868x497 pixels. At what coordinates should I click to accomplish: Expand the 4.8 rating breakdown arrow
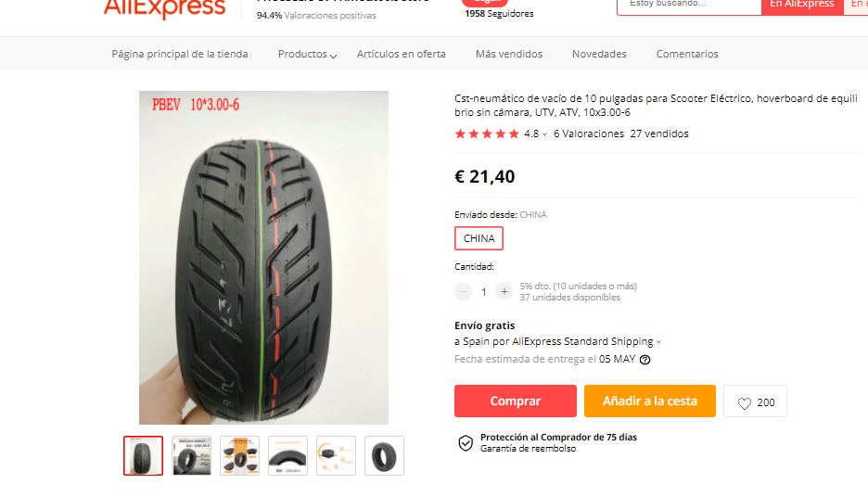544,134
